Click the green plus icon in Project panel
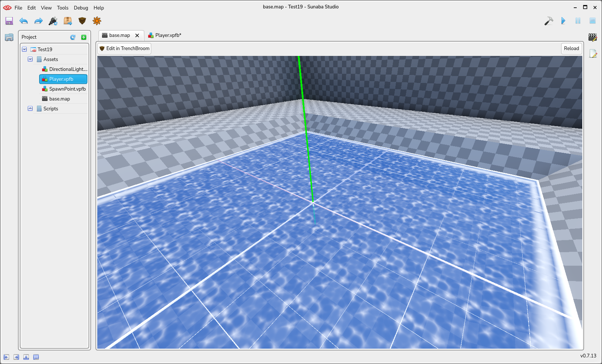The height and width of the screenshot is (364, 602). pos(84,37)
